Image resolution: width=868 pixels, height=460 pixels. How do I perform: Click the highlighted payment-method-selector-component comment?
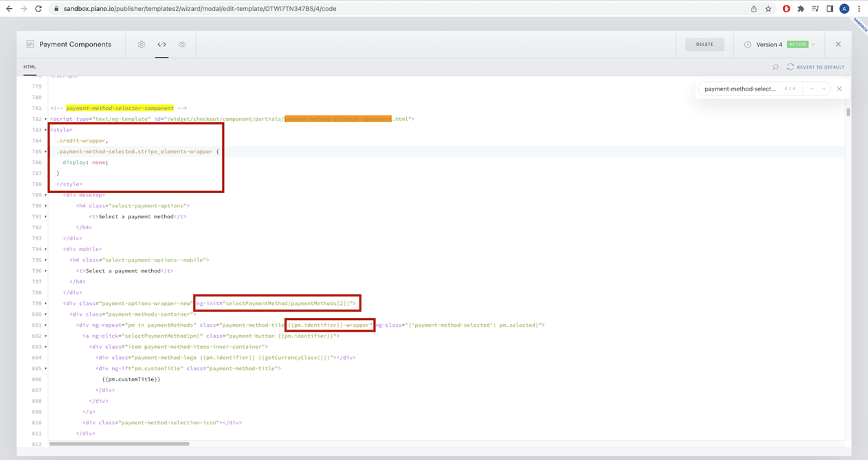click(x=120, y=108)
